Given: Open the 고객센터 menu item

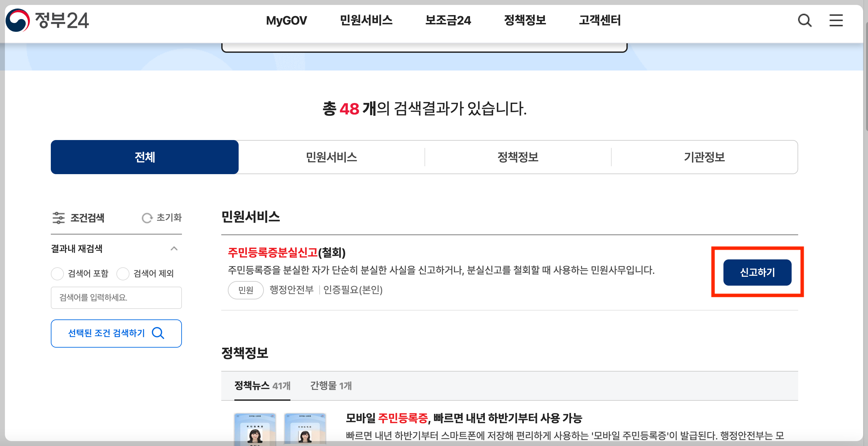Looking at the screenshot, I should [600, 21].
